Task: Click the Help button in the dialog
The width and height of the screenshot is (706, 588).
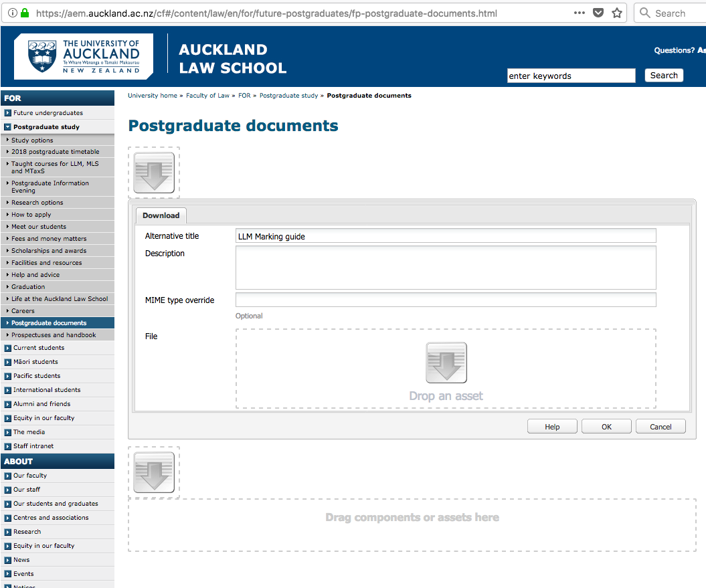Action: click(x=552, y=427)
